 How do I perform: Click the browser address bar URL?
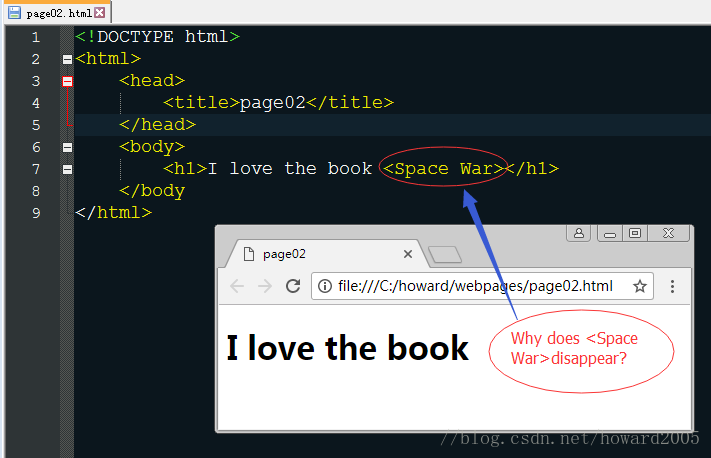(x=475, y=286)
